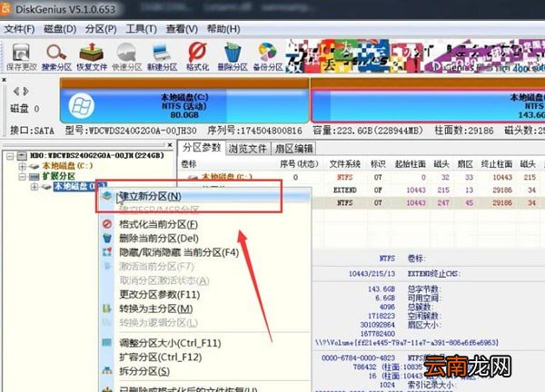Expand the selected 本地磁盘 node under 扩展分区
545x392 pixels.
click(x=35, y=187)
